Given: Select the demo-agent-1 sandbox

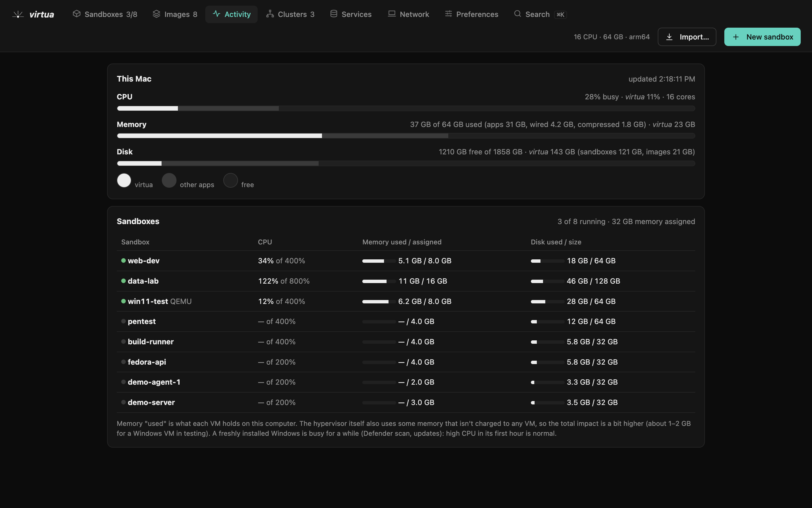Looking at the screenshot, I should (154, 382).
